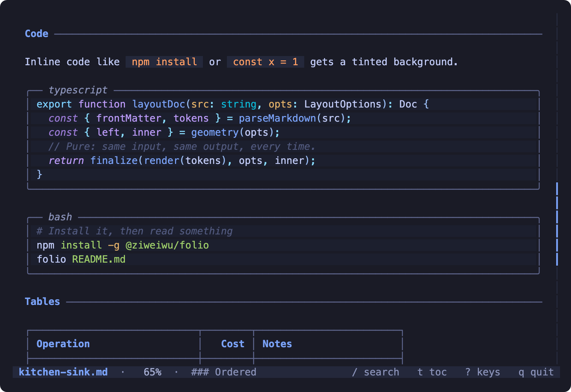571x392 pixels.
Task: Click the 'npm install -g @ziweiwu/folio' line
Action: (x=122, y=245)
